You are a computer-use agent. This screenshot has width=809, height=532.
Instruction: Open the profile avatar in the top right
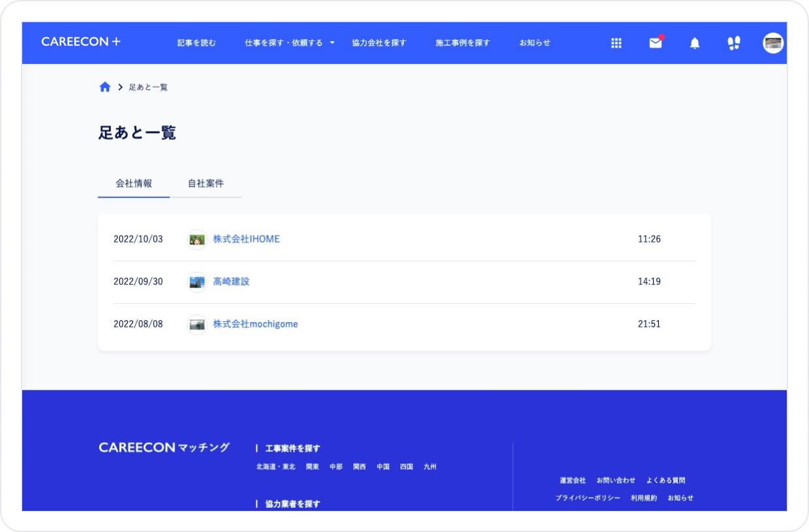[x=772, y=43]
